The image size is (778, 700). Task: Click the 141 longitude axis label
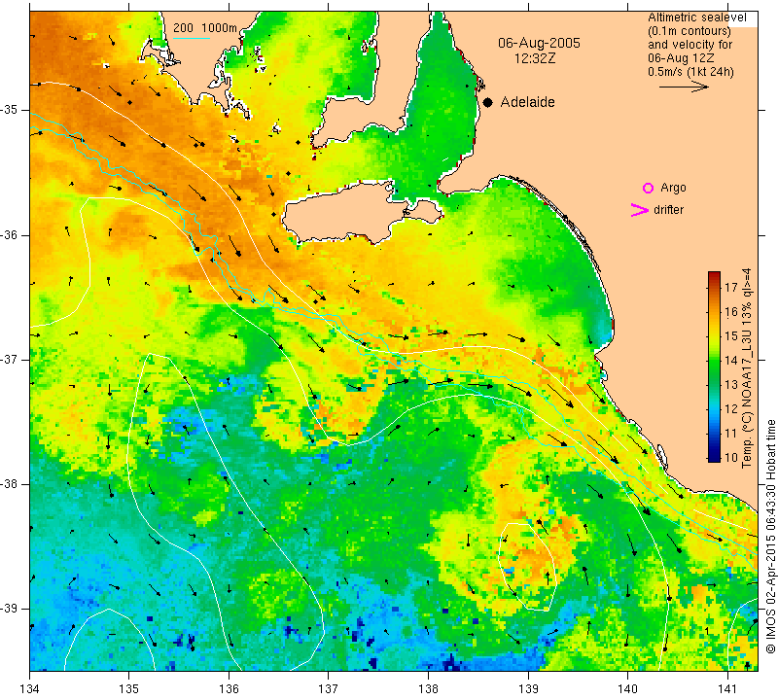pyautogui.click(x=727, y=689)
